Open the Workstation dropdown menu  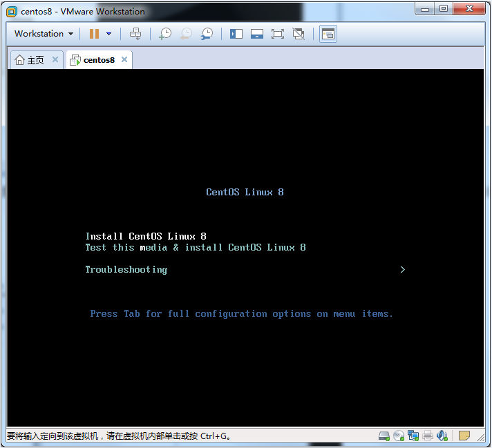click(44, 33)
